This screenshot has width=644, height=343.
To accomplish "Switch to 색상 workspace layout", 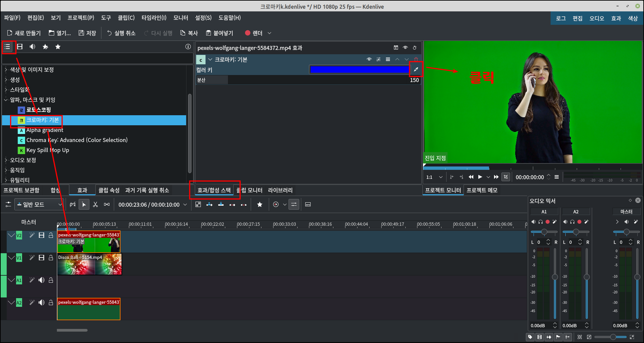I will (x=633, y=18).
